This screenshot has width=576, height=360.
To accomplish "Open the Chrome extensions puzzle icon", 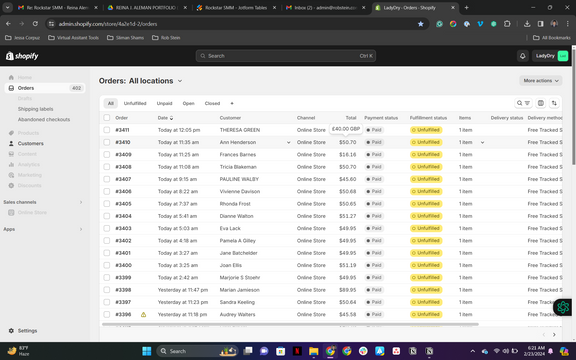I will pos(507,24).
